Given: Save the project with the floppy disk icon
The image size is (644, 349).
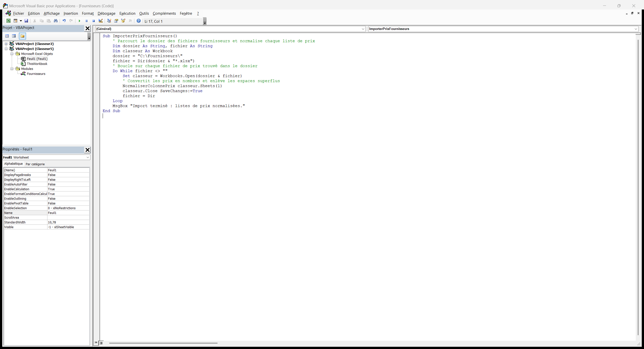Looking at the screenshot, I should 26,21.
